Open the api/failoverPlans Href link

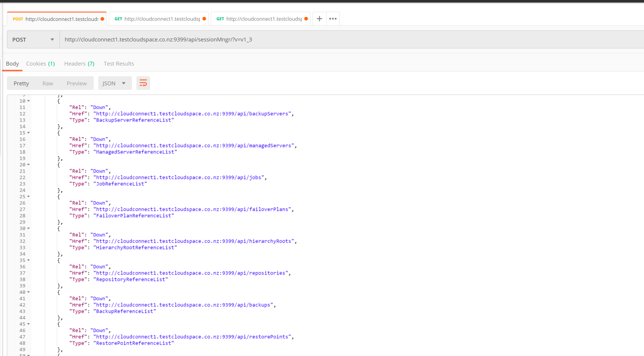tap(192, 209)
